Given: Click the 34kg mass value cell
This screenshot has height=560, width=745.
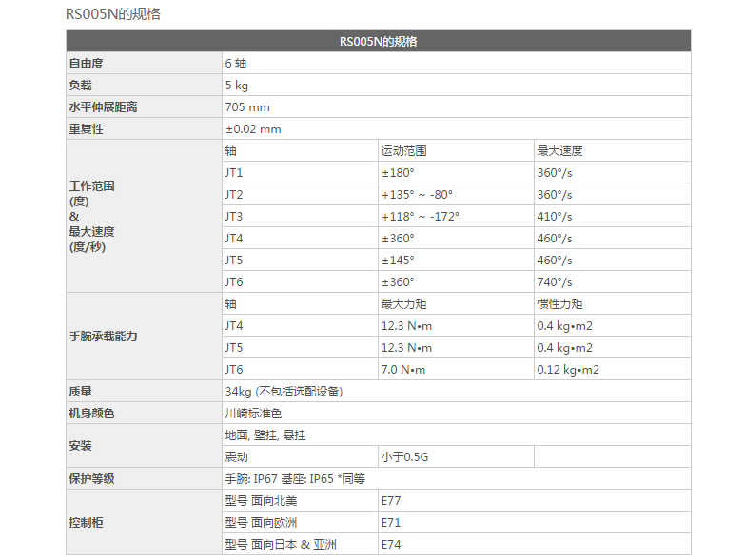Looking at the screenshot, I should point(284,392).
